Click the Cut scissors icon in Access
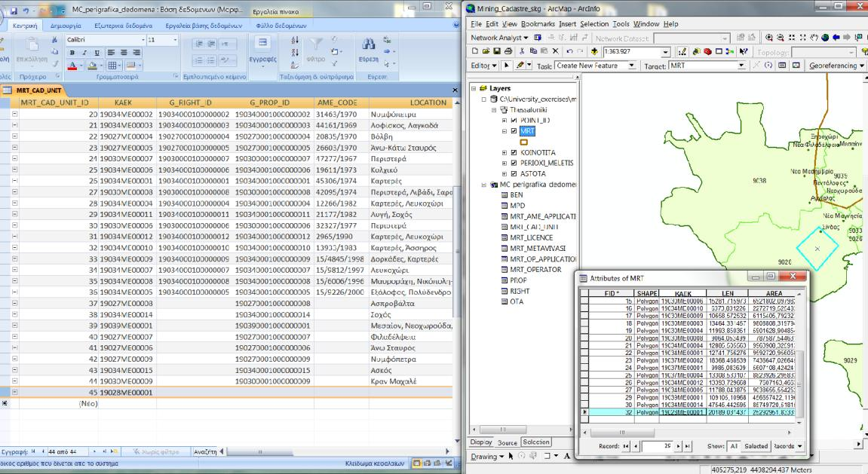Screen dimensions: 868x474 [54, 40]
